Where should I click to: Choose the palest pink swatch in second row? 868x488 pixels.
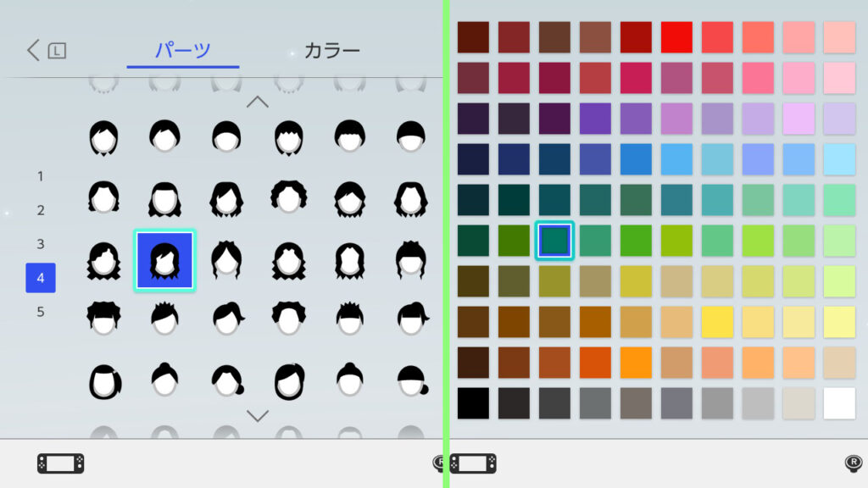point(839,78)
